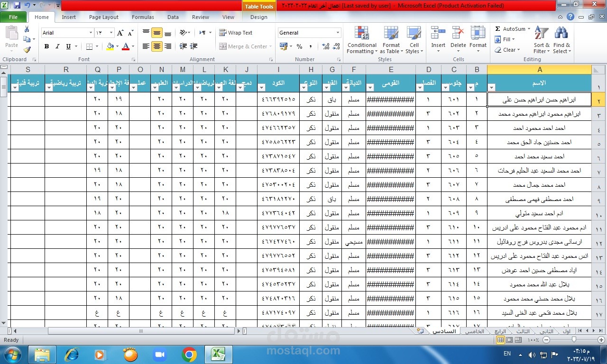Apply Percent Style
Viewport: 607px width, 364px height.
click(x=299, y=46)
